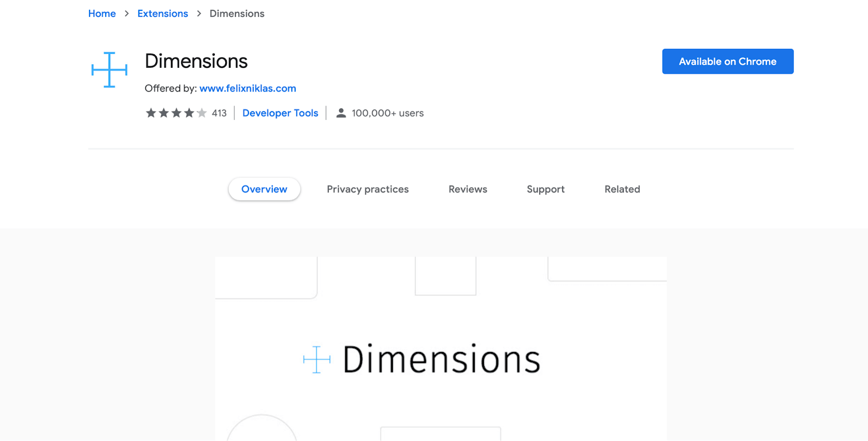The image size is (868, 441).
Task: Click the star rating icons
Action: tap(176, 113)
